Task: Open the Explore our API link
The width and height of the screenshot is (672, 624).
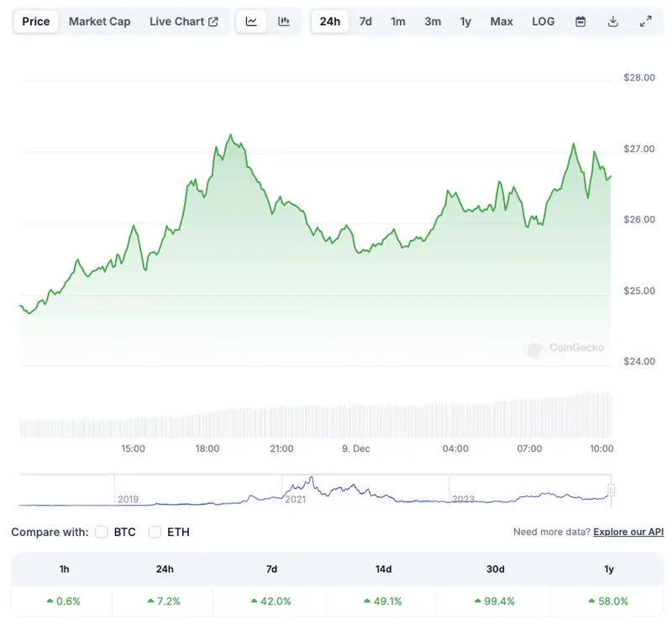Action: click(x=628, y=532)
